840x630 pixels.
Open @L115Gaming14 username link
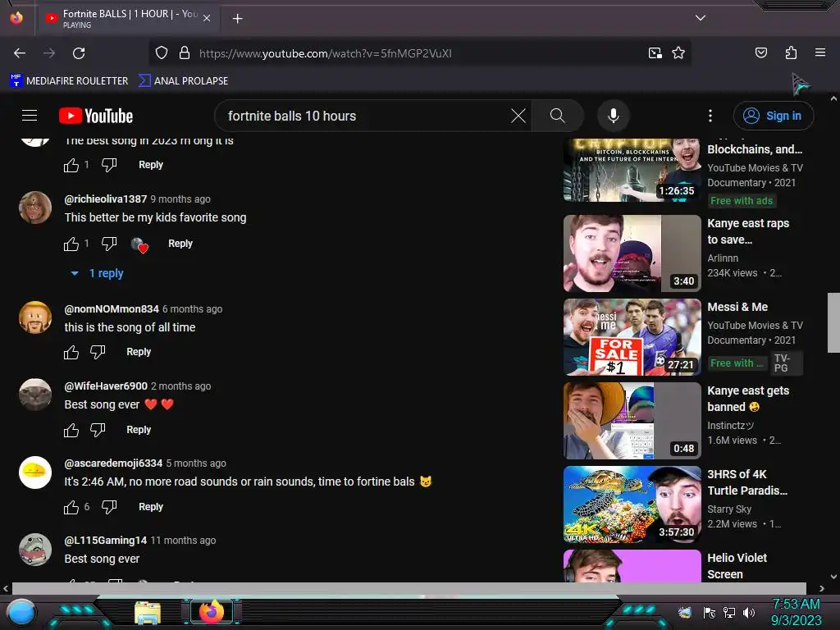(x=106, y=540)
